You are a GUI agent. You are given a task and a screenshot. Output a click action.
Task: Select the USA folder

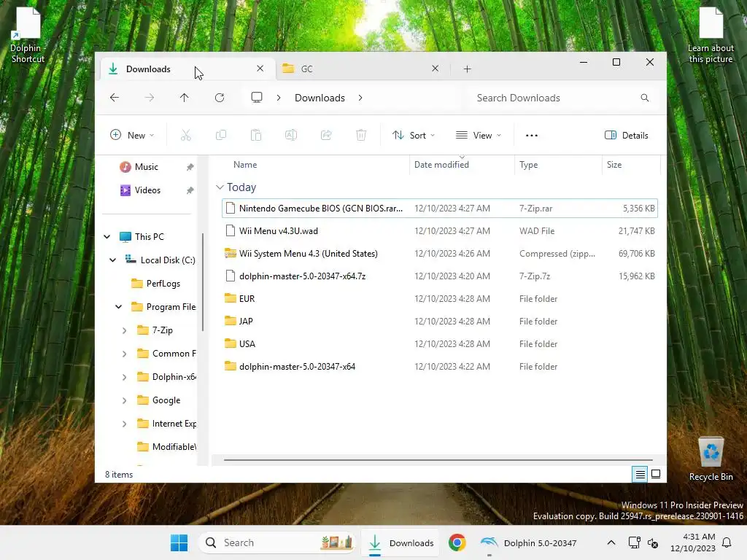tap(440, 344)
